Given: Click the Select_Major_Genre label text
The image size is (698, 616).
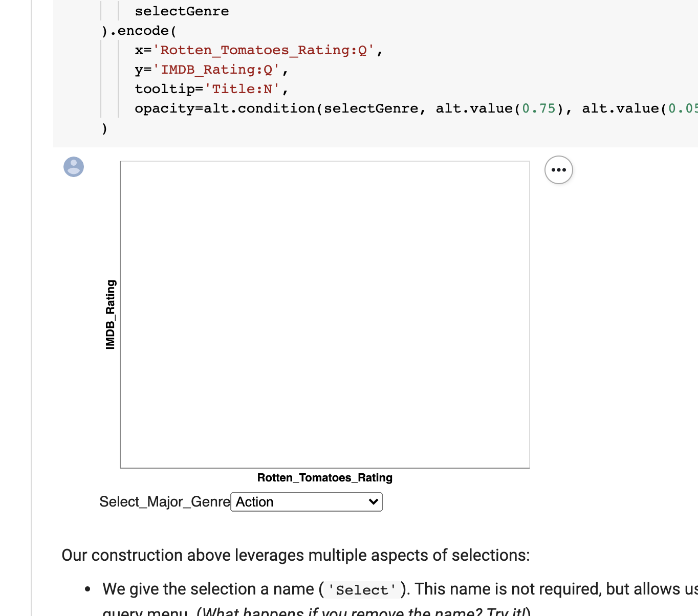Looking at the screenshot, I should coord(164,502).
